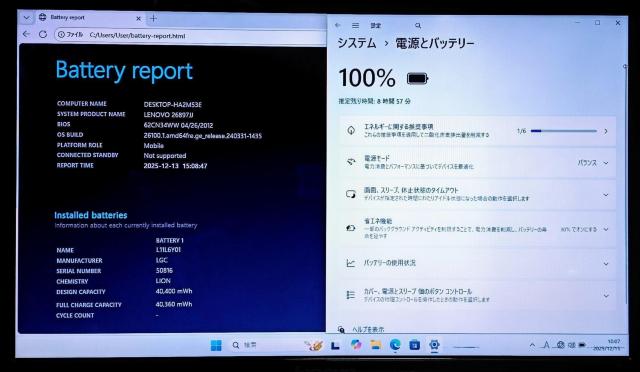Open the エネルギーに関する推奨事項 row

coord(477,131)
